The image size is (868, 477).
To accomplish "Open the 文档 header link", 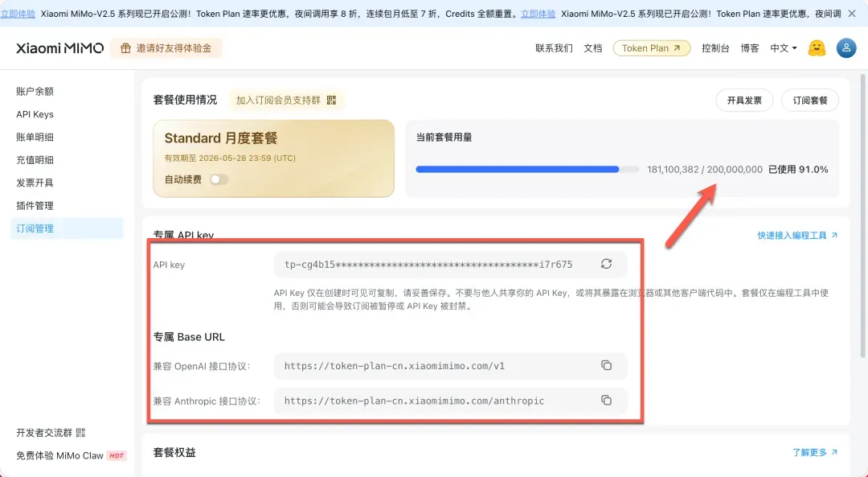I will pyautogui.click(x=593, y=48).
